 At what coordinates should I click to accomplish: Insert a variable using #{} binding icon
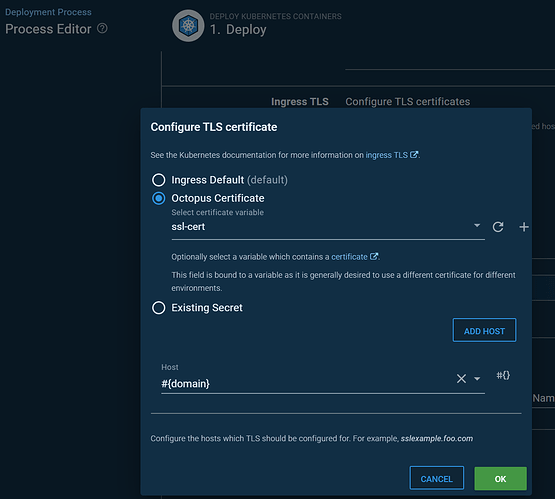[503, 375]
